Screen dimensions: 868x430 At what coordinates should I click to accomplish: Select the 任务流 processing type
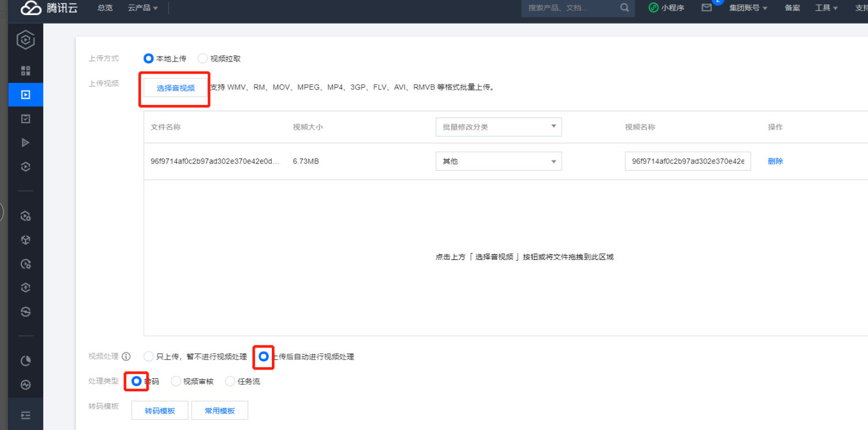click(230, 381)
